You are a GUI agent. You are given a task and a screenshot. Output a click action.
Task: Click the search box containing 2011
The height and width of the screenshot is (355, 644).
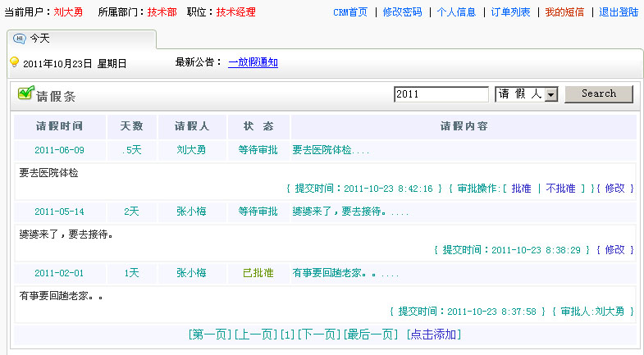coord(441,94)
